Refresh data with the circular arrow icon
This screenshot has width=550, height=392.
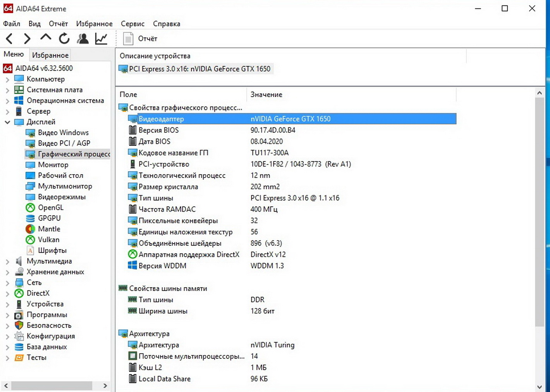(64, 38)
